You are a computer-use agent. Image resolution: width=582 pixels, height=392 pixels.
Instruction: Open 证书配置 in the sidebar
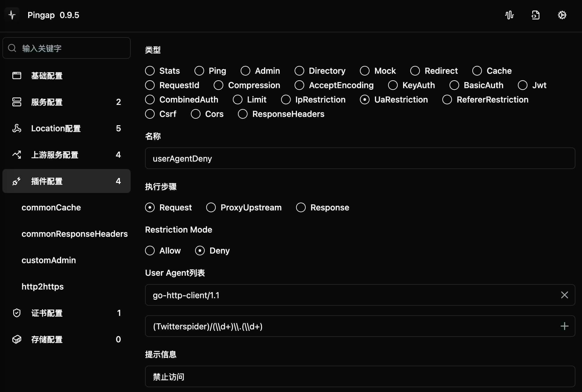[x=67, y=313]
